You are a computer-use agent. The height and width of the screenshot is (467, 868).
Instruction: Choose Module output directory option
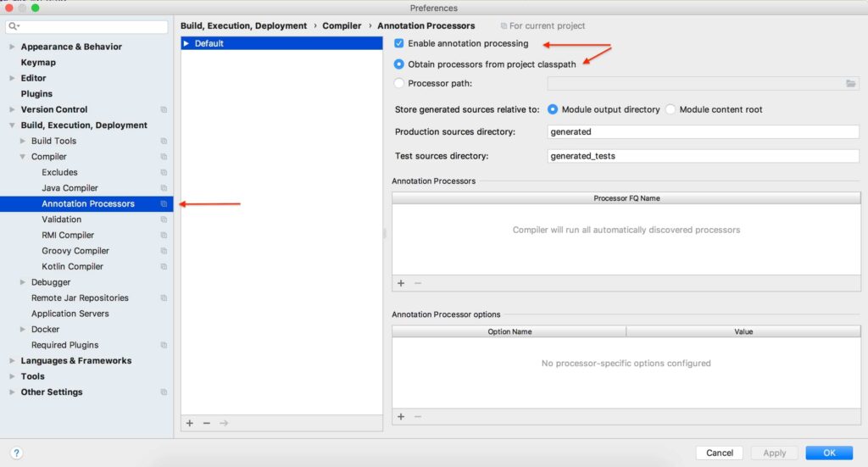[553, 109]
